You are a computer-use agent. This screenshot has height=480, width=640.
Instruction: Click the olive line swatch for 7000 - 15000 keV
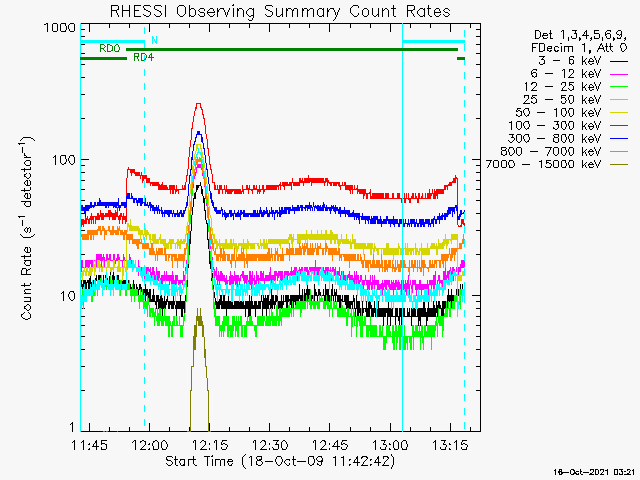click(x=619, y=165)
